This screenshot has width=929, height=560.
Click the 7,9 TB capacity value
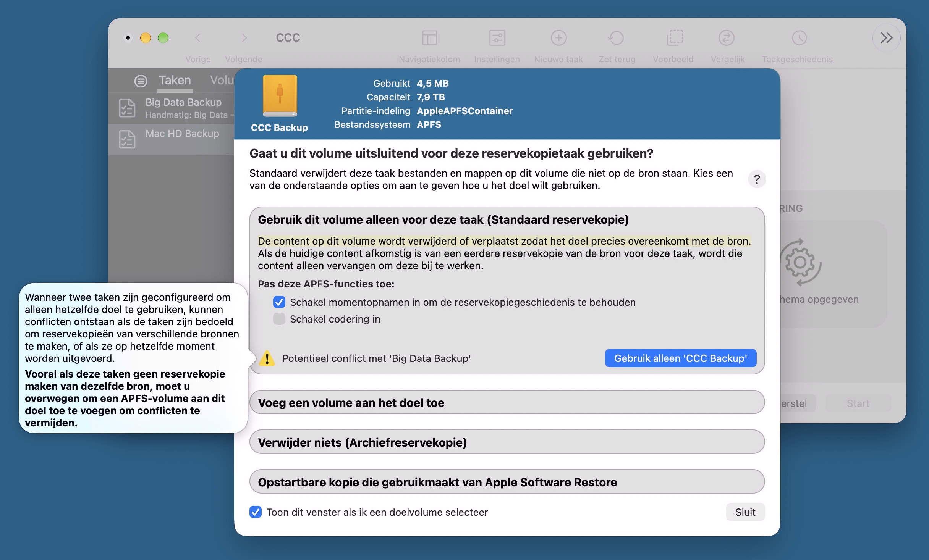coord(431,97)
